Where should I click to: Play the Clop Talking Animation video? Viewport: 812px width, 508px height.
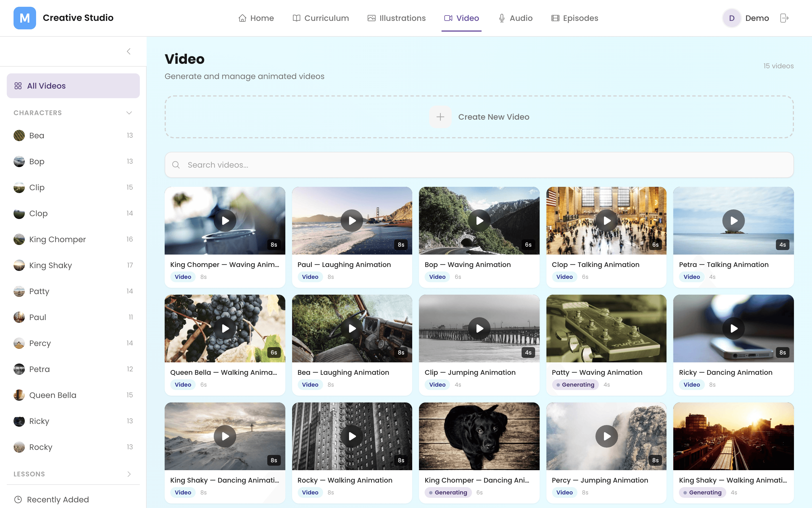click(x=606, y=221)
